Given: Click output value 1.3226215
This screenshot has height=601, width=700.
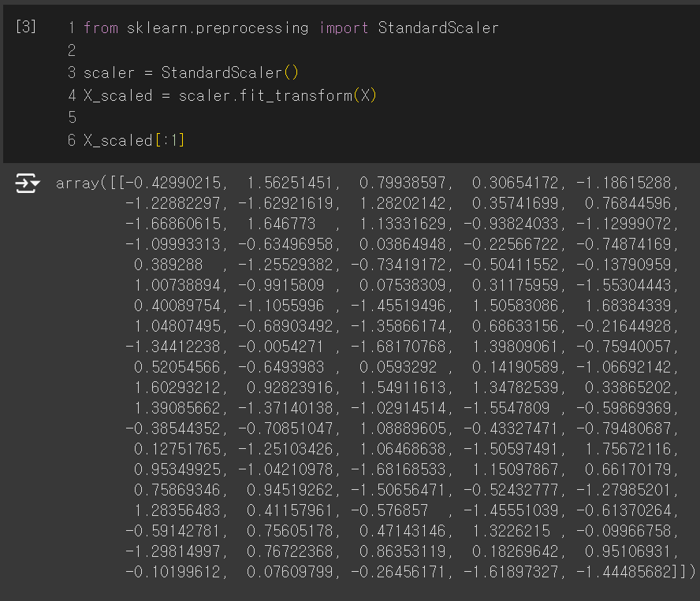Looking at the screenshot, I should (x=511, y=531).
